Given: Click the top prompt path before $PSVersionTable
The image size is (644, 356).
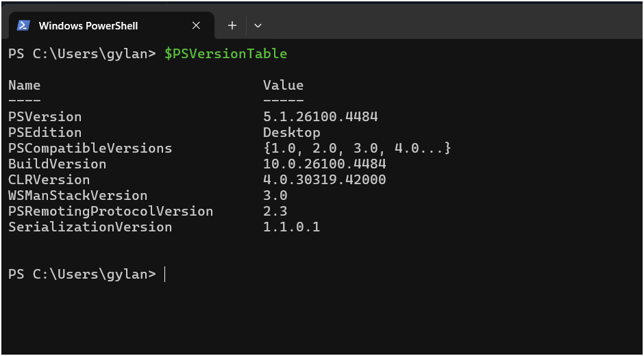Looking at the screenshot, I should coord(82,54).
